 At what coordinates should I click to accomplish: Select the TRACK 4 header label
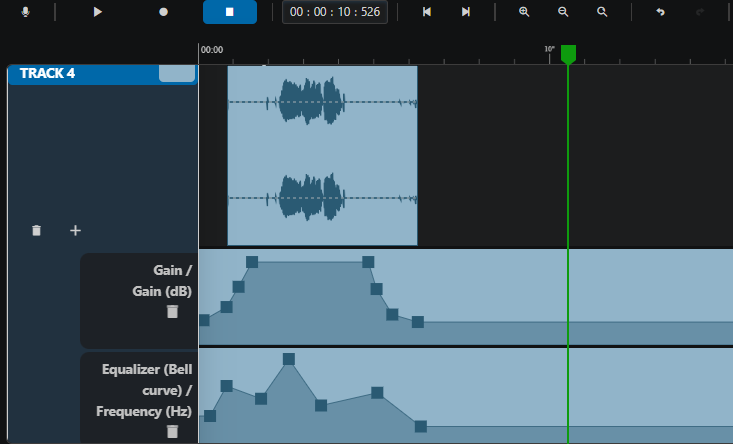click(x=47, y=73)
